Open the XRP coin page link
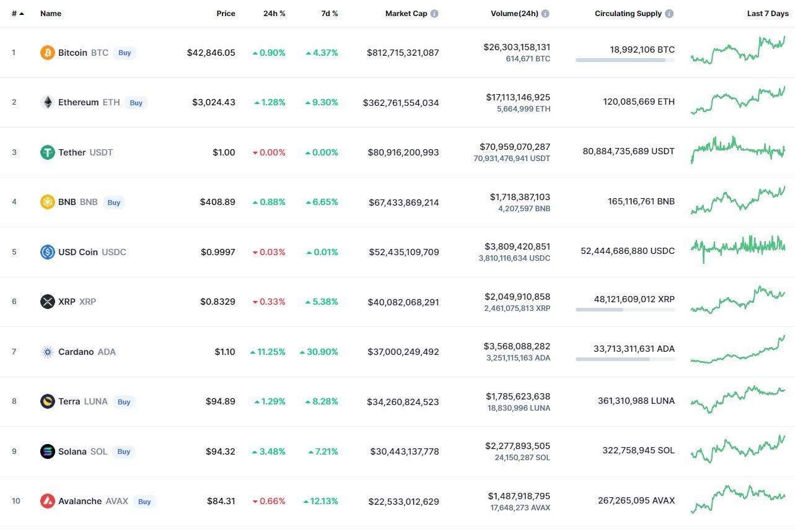Screen dimensions: 795x532 pos(77,302)
